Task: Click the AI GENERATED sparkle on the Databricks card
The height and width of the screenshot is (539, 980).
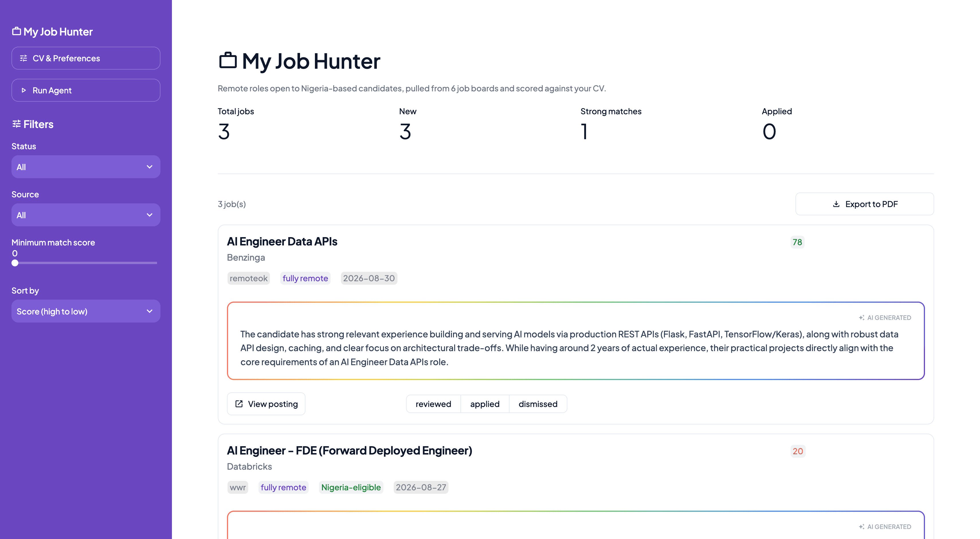Action: [x=861, y=526]
